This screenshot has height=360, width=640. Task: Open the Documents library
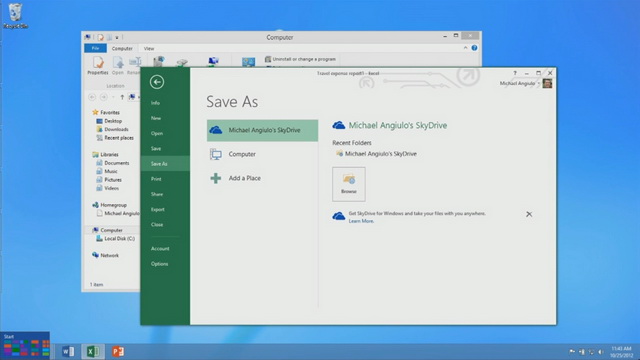point(113,163)
